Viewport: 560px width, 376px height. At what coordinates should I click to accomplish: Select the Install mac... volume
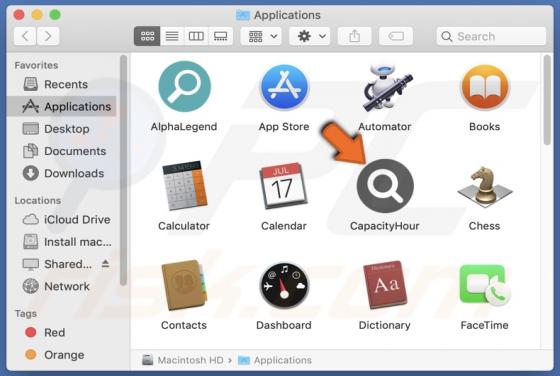click(61, 242)
